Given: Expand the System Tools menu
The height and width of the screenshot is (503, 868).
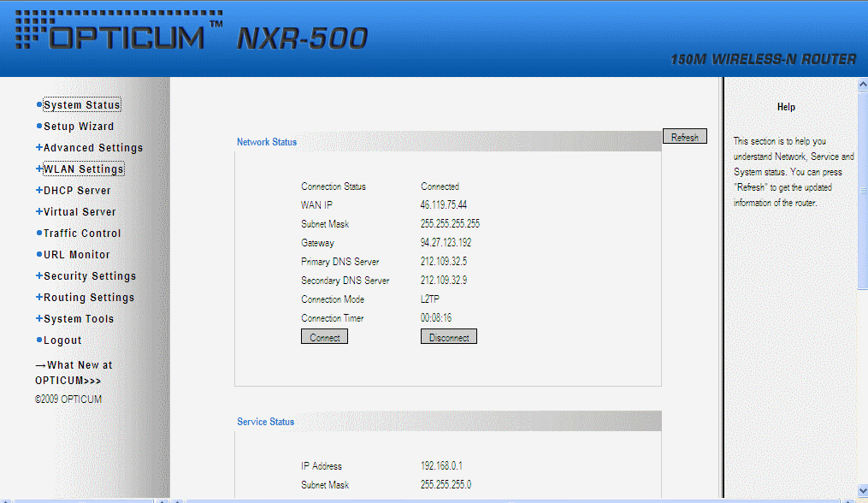Looking at the screenshot, I should [x=79, y=319].
